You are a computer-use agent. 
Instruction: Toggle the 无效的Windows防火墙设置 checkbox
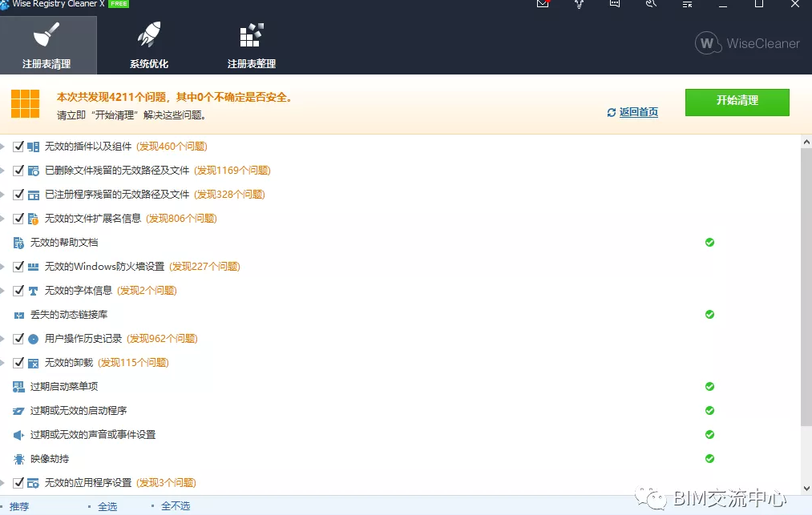(19, 267)
